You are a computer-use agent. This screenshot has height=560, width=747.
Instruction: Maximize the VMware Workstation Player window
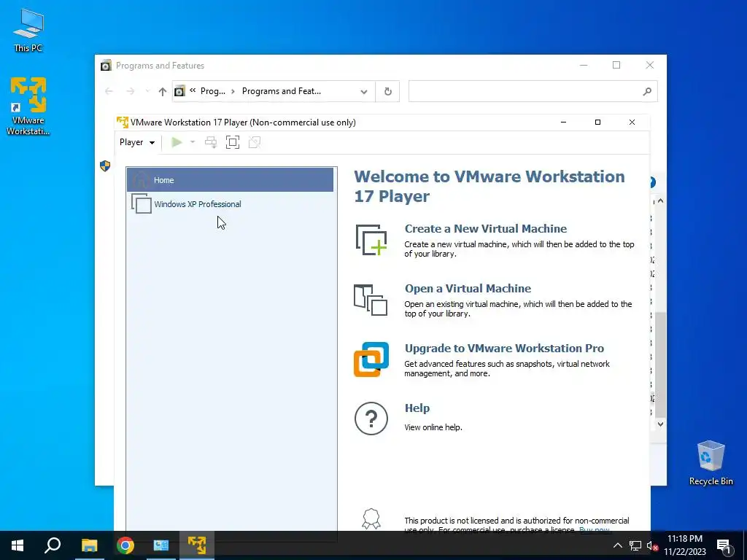597,122
